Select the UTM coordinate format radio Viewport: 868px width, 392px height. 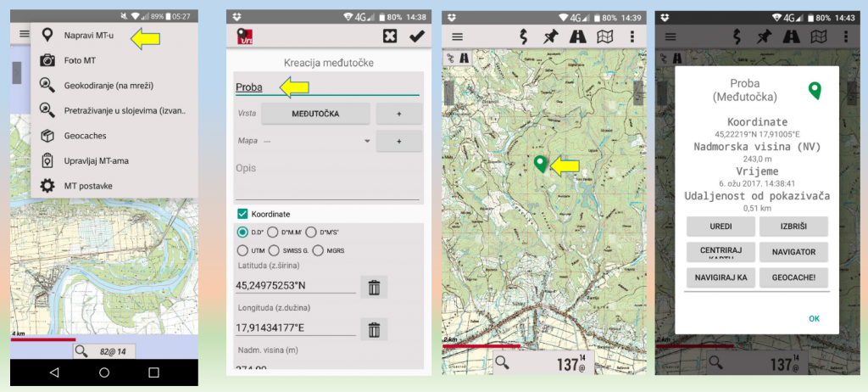click(243, 250)
